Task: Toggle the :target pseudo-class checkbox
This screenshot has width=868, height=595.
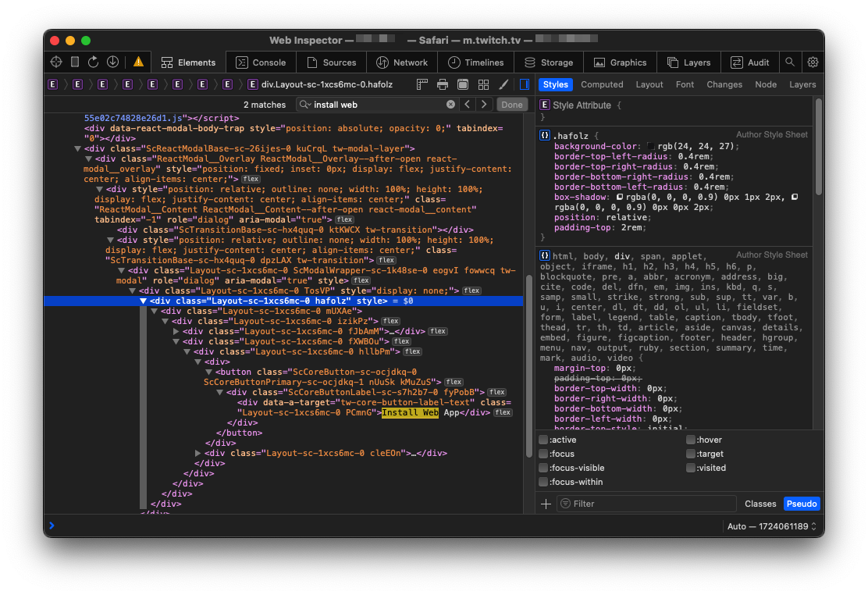Action: click(x=690, y=453)
